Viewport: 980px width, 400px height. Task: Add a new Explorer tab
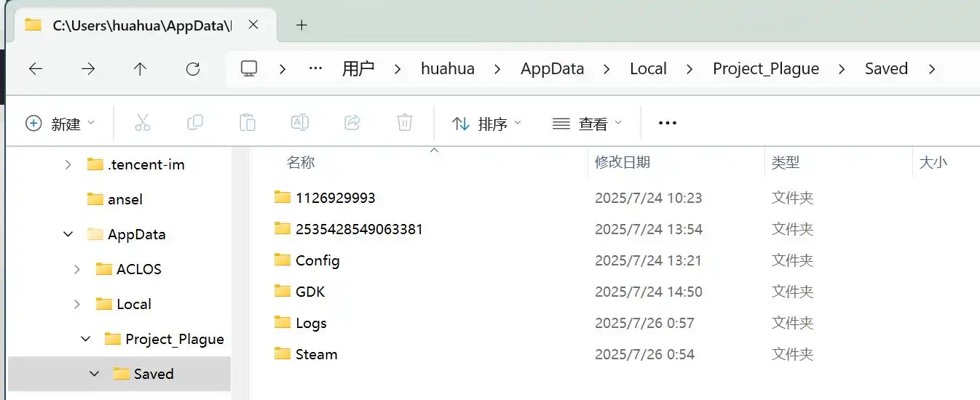point(301,25)
